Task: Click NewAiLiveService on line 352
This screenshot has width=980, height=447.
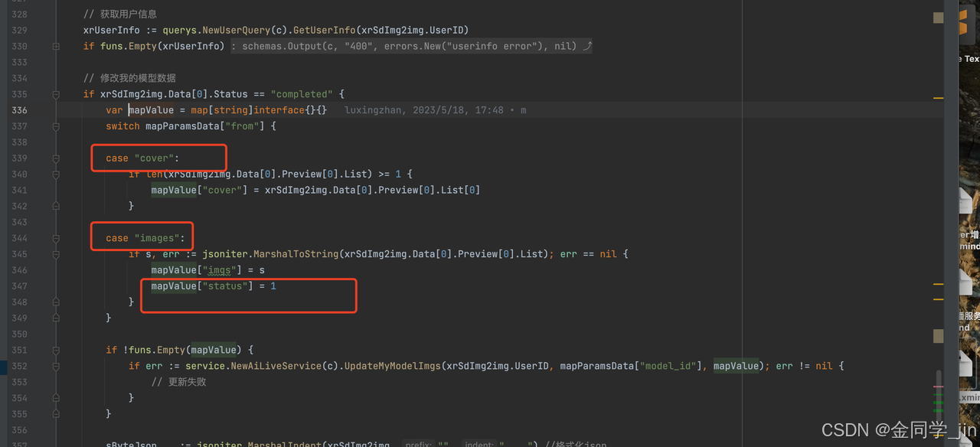Action: [276, 366]
